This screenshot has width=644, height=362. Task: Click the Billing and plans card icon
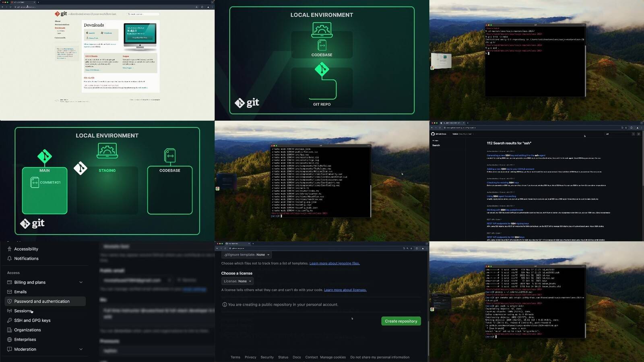tap(9, 282)
